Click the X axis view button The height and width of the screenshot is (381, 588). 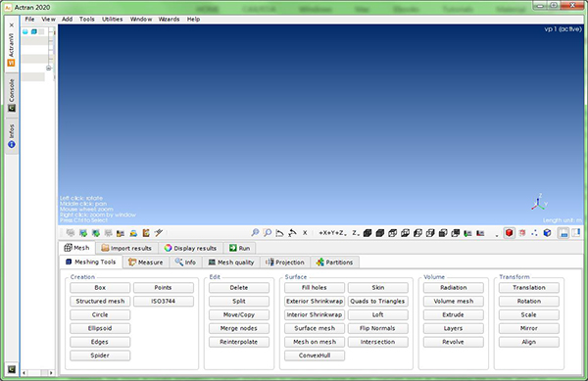[x=305, y=233]
